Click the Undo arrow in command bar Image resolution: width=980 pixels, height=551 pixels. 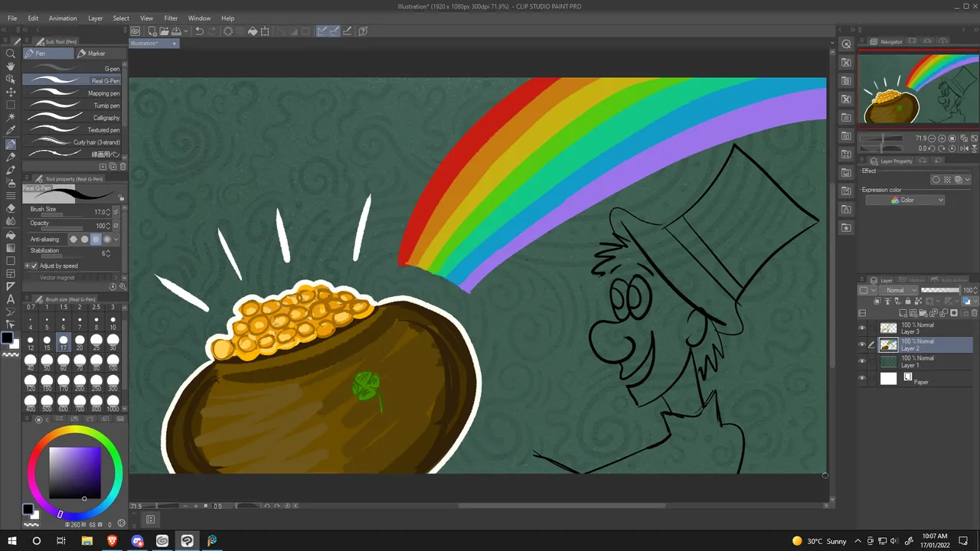199,31
